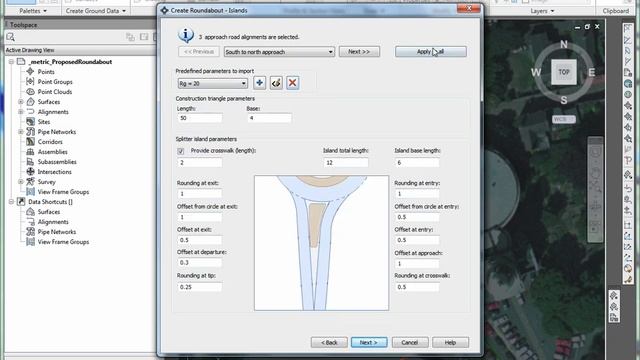The width and height of the screenshot is (640, 360).
Task: Click the Rounding at entry field
Action: 417,194
